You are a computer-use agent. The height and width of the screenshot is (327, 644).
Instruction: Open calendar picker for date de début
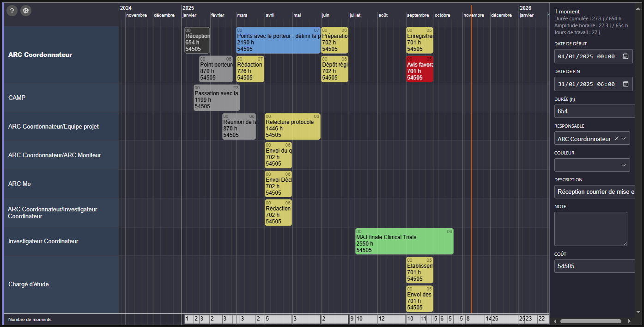[x=626, y=56]
